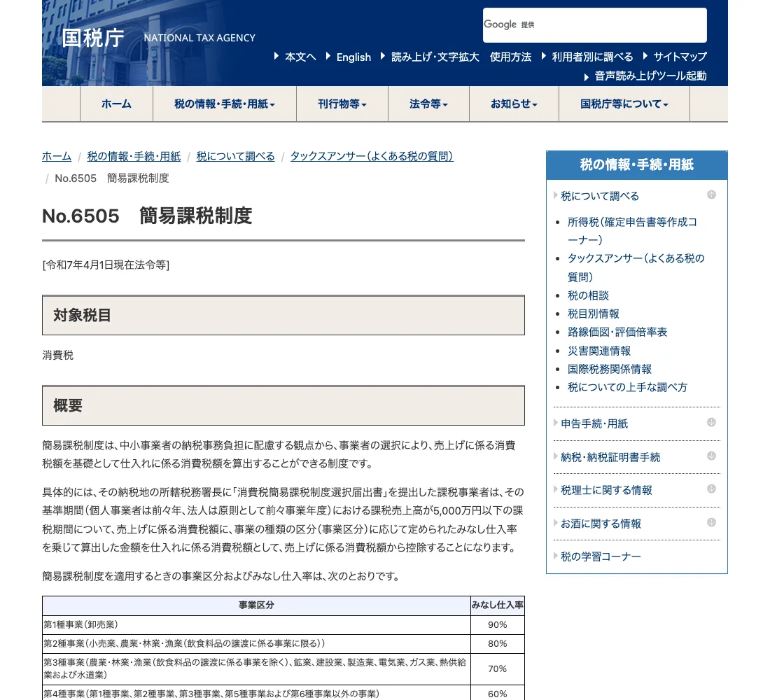Open 路線価図・評価倍率表 sidebar link
The height and width of the screenshot is (700, 770).
(x=617, y=332)
